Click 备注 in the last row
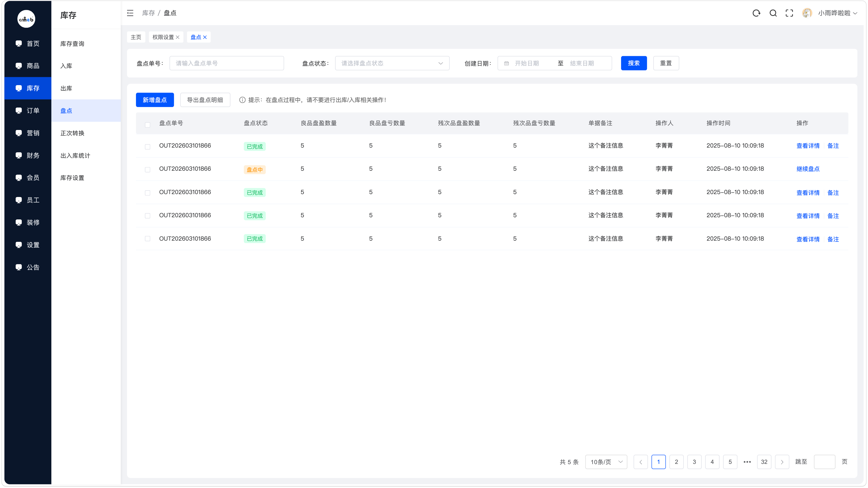The height and width of the screenshot is (488, 868). point(833,239)
